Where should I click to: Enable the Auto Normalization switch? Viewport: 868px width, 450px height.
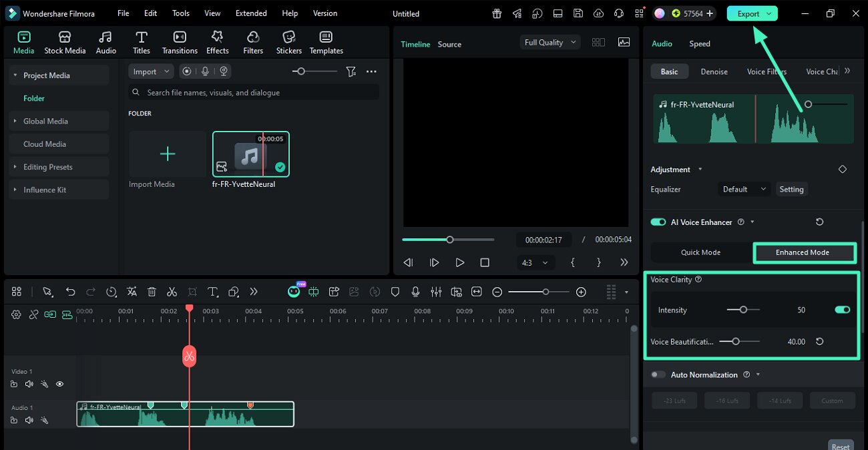click(x=658, y=375)
